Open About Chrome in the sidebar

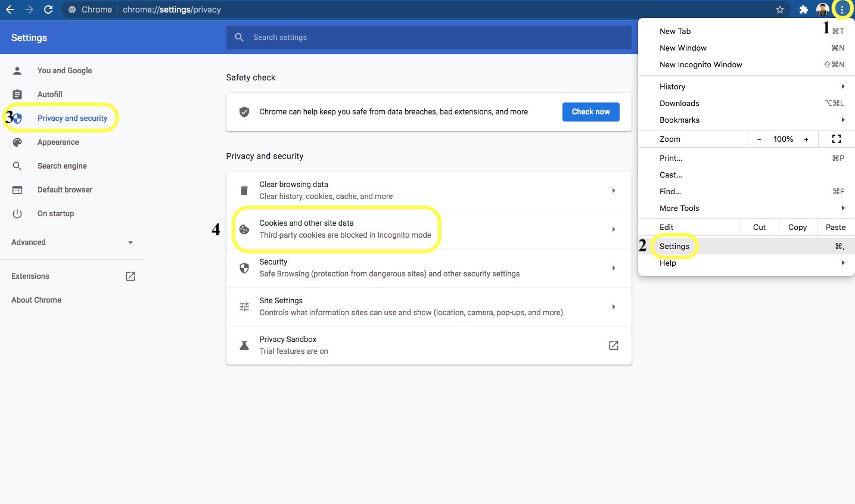pyautogui.click(x=36, y=300)
